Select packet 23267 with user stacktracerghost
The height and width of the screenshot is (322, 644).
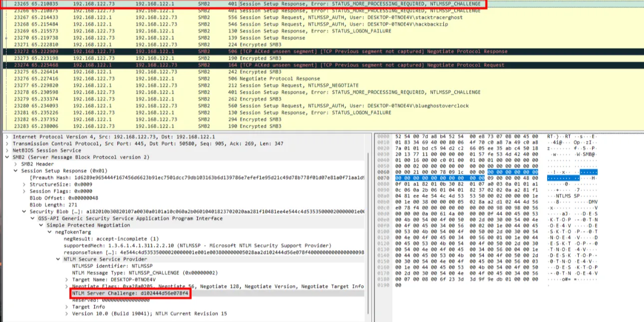pyautogui.click(x=322, y=17)
